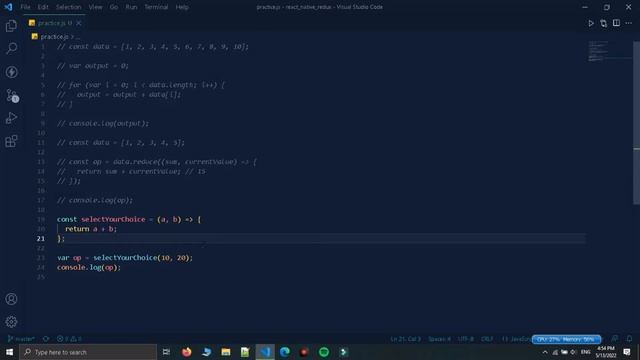Open the Search view in the activity bar
Image resolution: width=640 pixels, height=360 pixels.
tap(11, 48)
